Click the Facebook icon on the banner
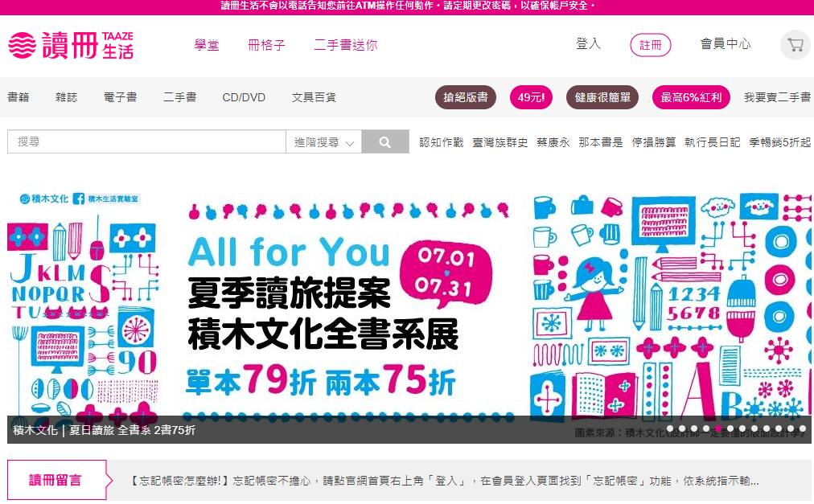 78,199
